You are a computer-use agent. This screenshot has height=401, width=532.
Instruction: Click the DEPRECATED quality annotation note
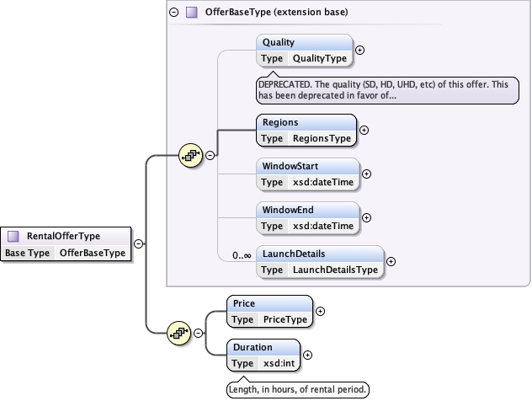coord(387,90)
